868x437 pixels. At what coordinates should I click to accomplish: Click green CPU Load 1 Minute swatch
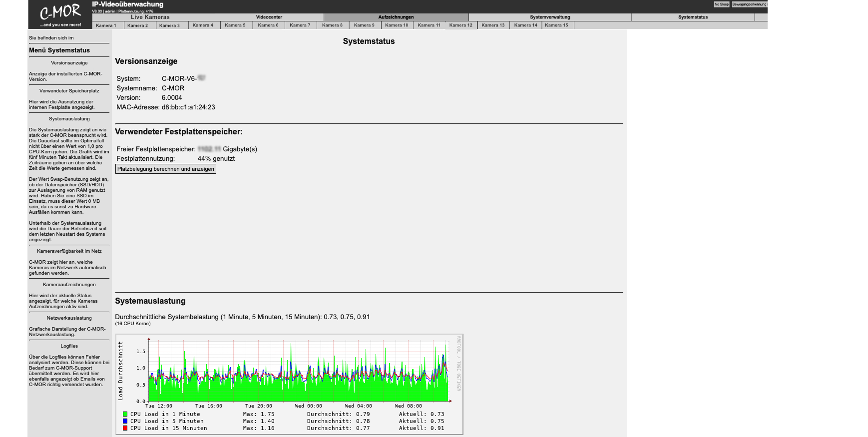125,414
